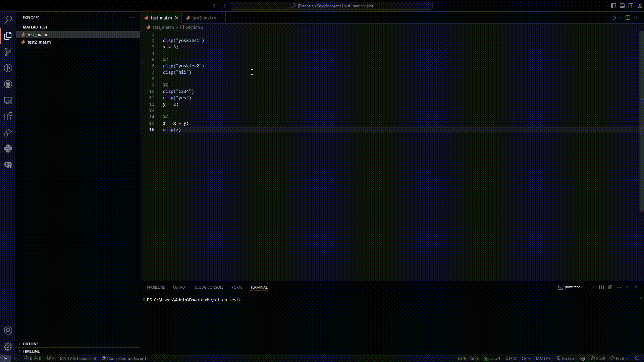
Task: Open the Source Control view
Action: click(8, 52)
